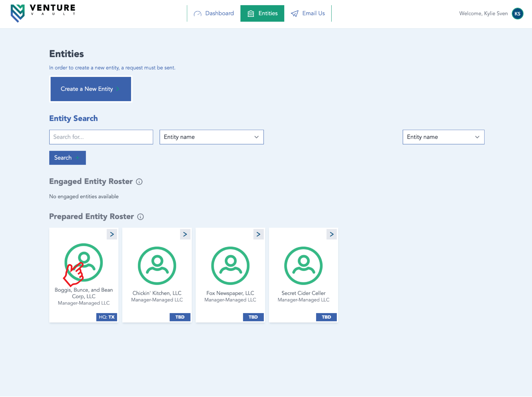This screenshot has width=532, height=397.
Task: Click Chickin' Kitchen profile avatar icon
Action: click(x=157, y=265)
